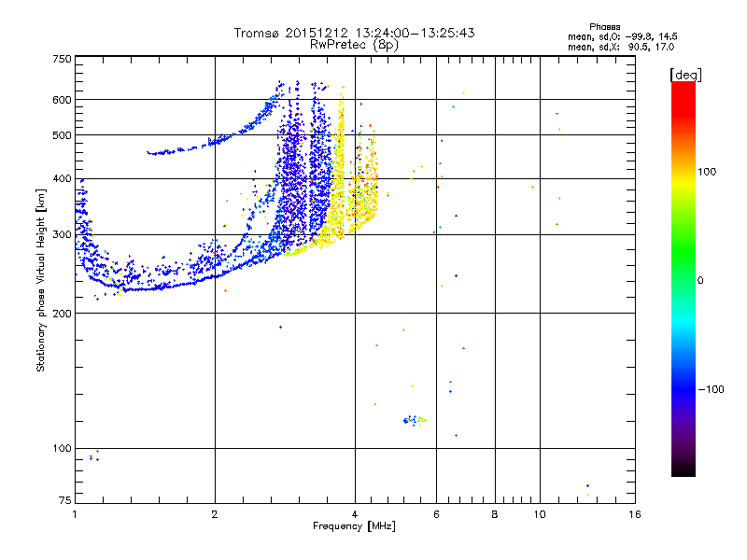Click the y-axis tick label '100'
Viewport: 747px width, 560px height.
[63, 449]
